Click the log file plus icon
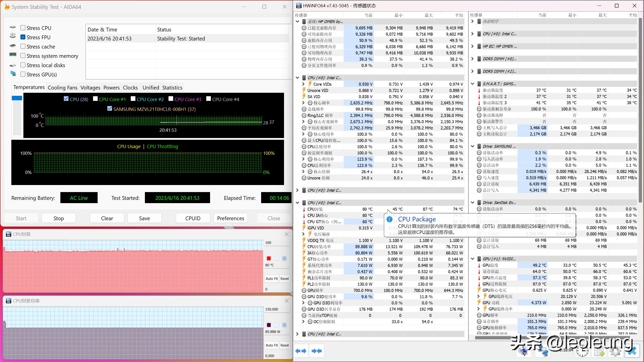 click(x=599, y=351)
